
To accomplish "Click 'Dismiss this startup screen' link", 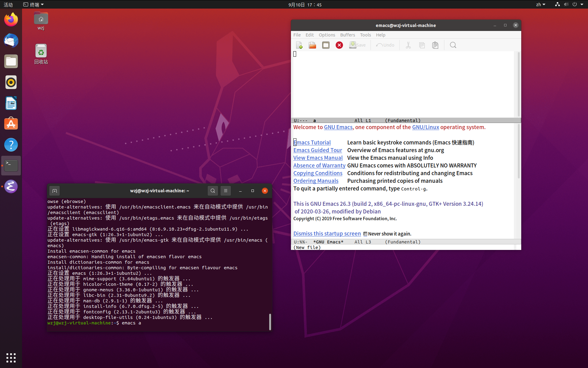I will (x=327, y=234).
